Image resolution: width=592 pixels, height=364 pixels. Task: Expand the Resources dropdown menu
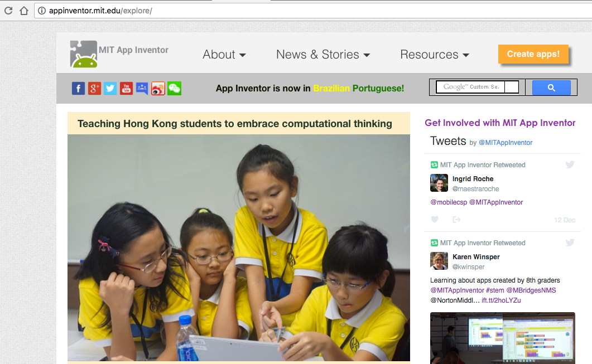point(435,54)
